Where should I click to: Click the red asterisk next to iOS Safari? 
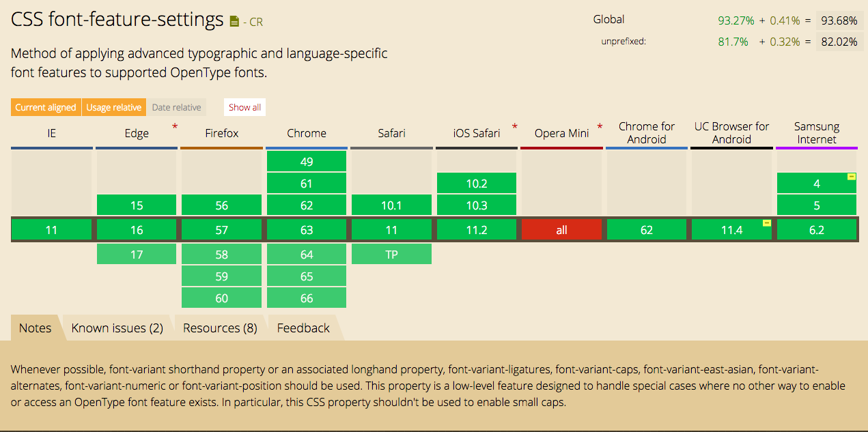click(x=514, y=127)
